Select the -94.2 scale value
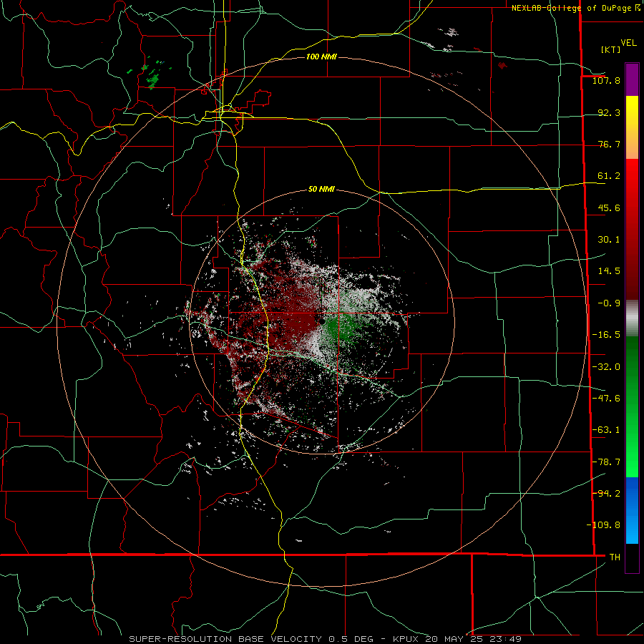This screenshot has height=644, width=644. point(606,493)
